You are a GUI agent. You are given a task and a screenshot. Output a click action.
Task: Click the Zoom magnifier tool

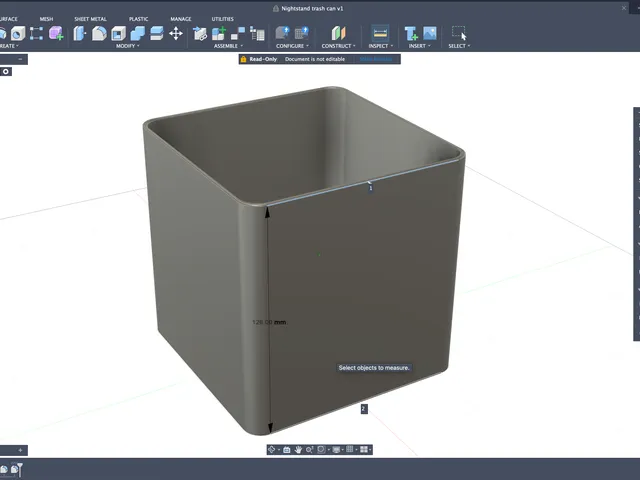tap(309, 449)
